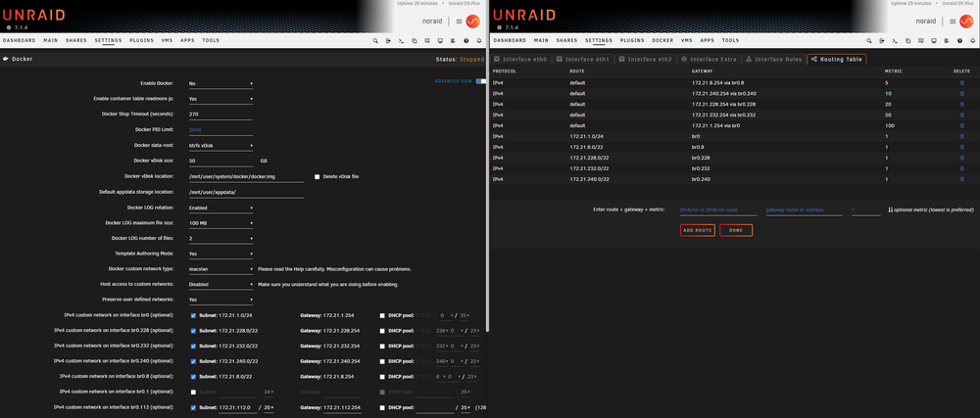Delete the 172.21.240.0/22 br0.240 route
980x418 pixels.
pyautogui.click(x=962, y=179)
